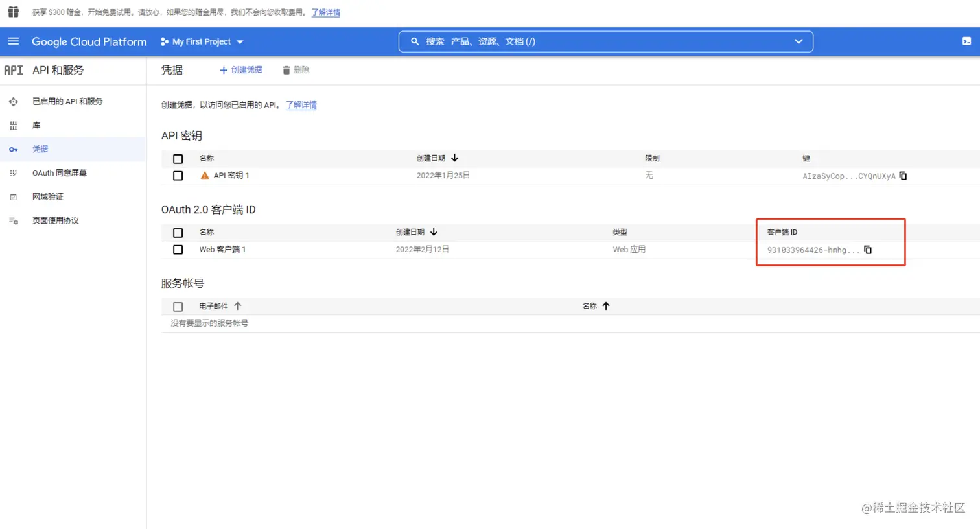The width and height of the screenshot is (980, 529).
Task: Open API 密钥 1 details
Action: pyautogui.click(x=231, y=176)
